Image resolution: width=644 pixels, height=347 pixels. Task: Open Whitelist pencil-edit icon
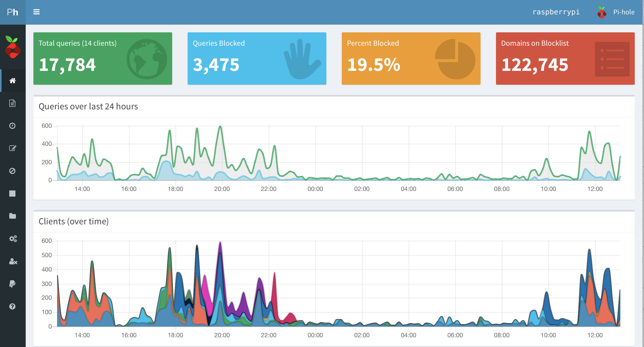pos(12,148)
